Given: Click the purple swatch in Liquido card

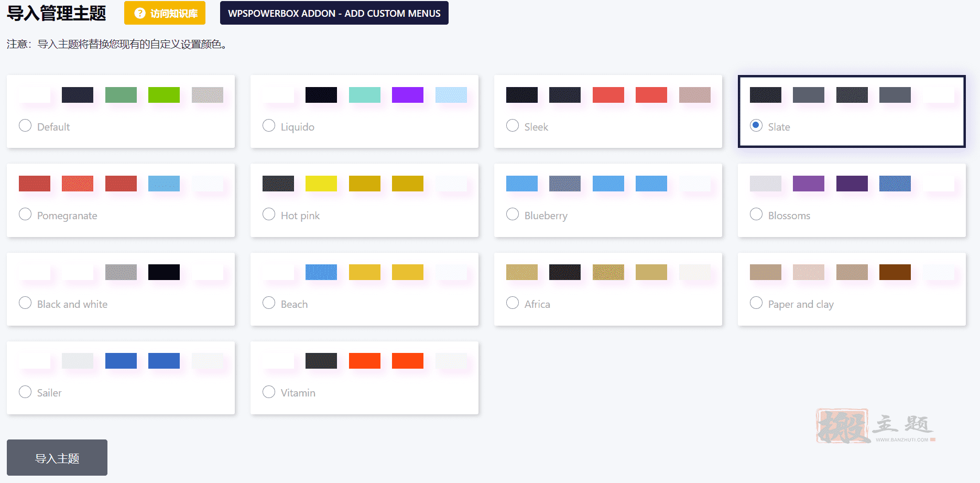Looking at the screenshot, I should click(x=408, y=95).
